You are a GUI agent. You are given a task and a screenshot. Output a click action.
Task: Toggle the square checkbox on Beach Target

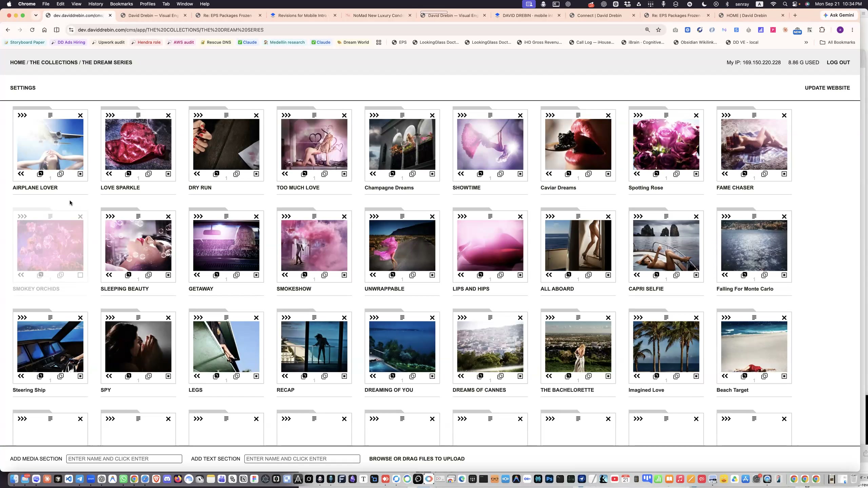tap(784, 376)
